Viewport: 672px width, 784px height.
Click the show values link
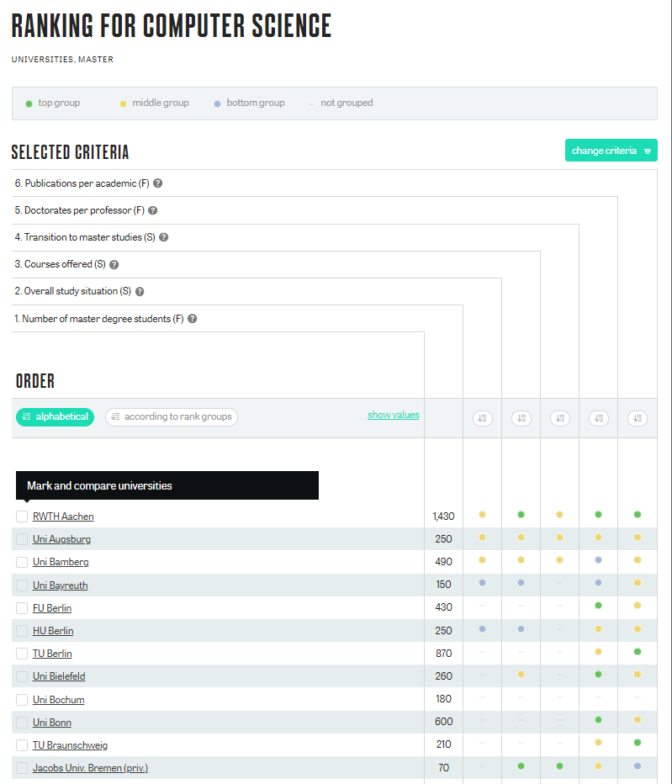(394, 415)
